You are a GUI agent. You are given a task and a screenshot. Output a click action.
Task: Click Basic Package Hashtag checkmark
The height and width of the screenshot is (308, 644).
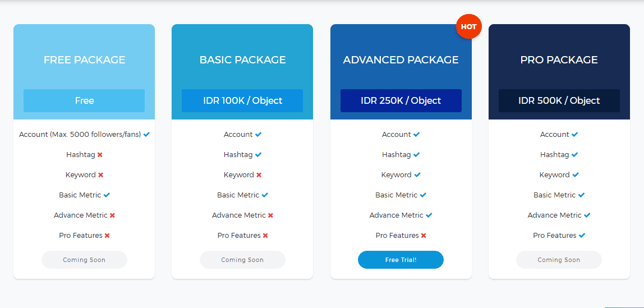click(x=259, y=155)
